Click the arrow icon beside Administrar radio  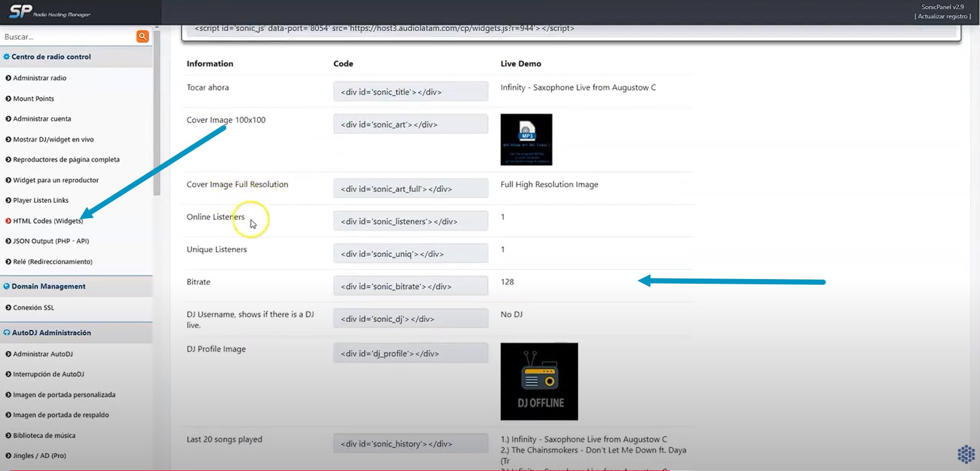coord(8,78)
